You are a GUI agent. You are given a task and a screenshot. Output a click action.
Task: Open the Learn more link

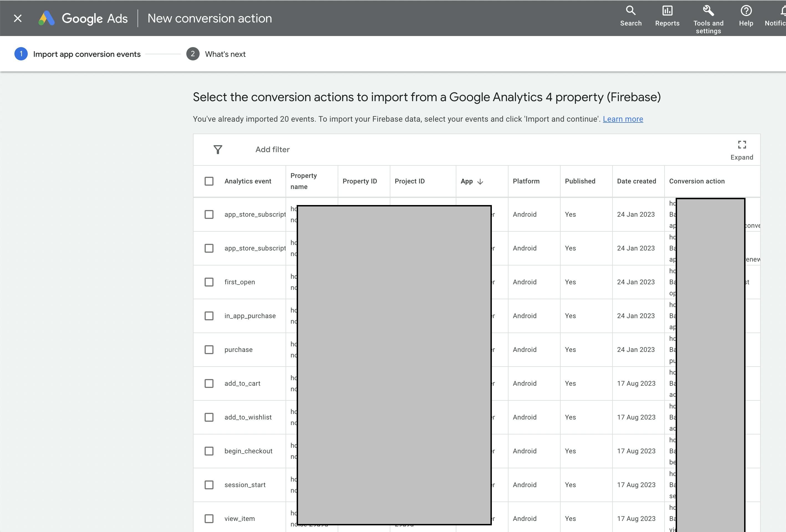pyautogui.click(x=623, y=119)
